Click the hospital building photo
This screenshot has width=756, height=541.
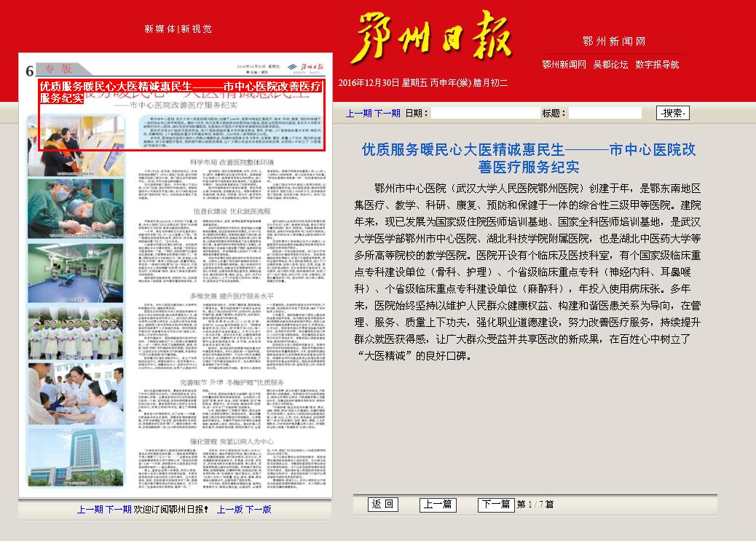coord(76,457)
